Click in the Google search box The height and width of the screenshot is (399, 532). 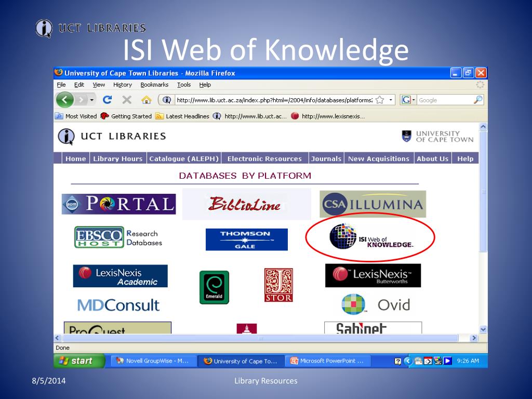tap(445, 100)
